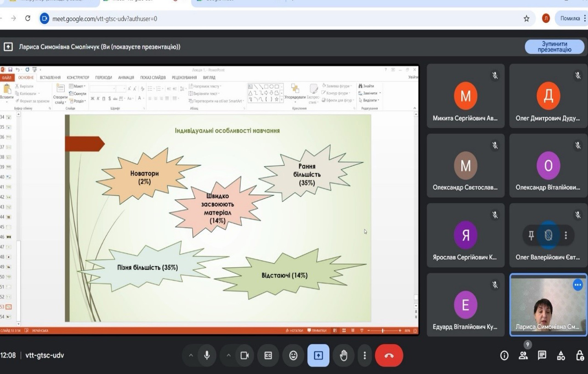Image resolution: width=588 pixels, height=374 pixels.
Task: Click the Помилка browser button
Action: coord(570,19)
